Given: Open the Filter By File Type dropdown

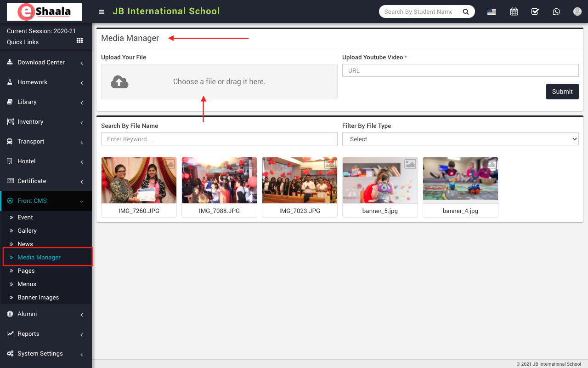Looking at the screenshot, I should coord(460,139).
